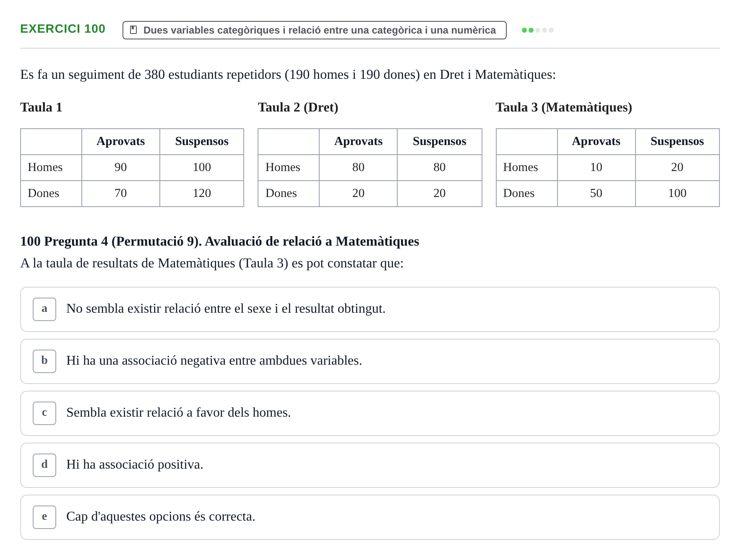Image resolution: width=740 pixels, height=560 pixels.
Task: Click the Taula 2 (Dret) title
Action: pyautogui.click(x=298, y=107)
